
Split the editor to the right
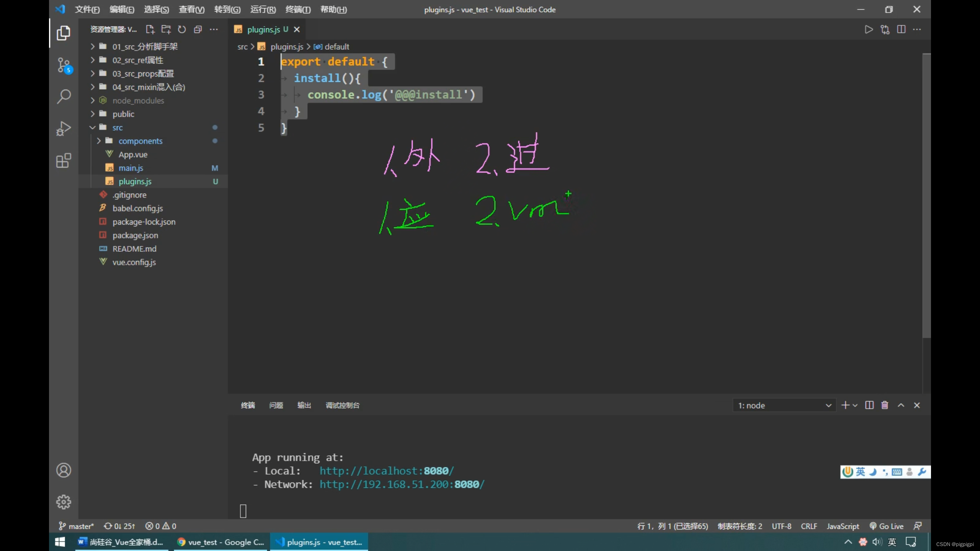(x=901, y=29)
